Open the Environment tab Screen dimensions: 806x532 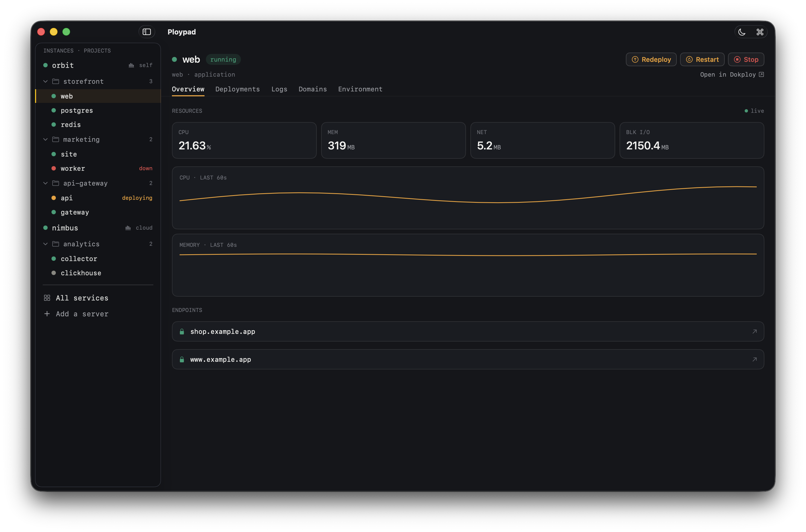(x=360, y=89)
